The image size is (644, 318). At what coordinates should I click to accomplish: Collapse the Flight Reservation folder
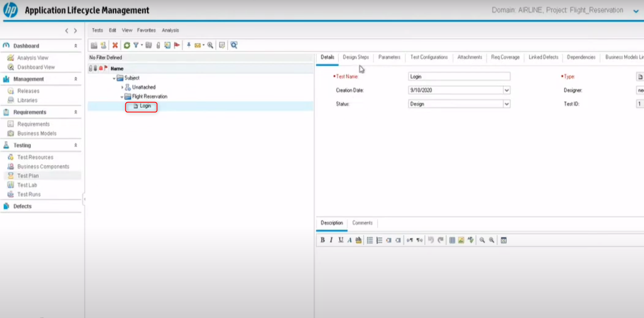pos(122,97)
